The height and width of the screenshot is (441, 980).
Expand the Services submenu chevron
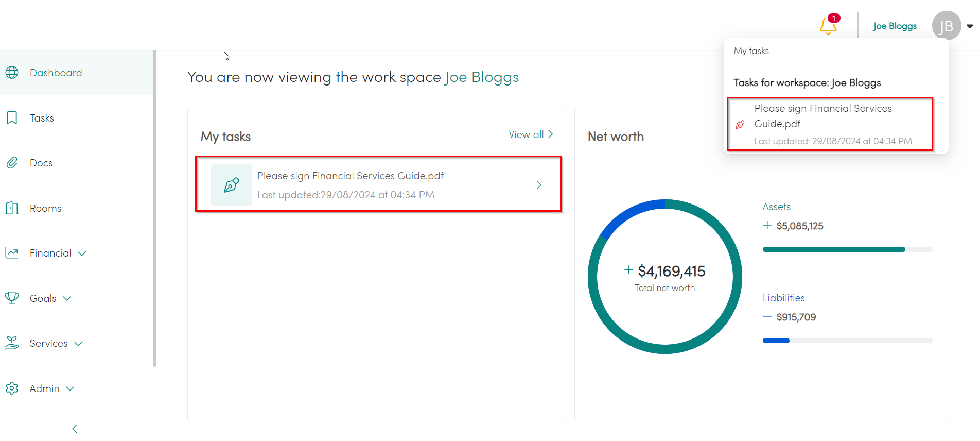click(78, 344)
